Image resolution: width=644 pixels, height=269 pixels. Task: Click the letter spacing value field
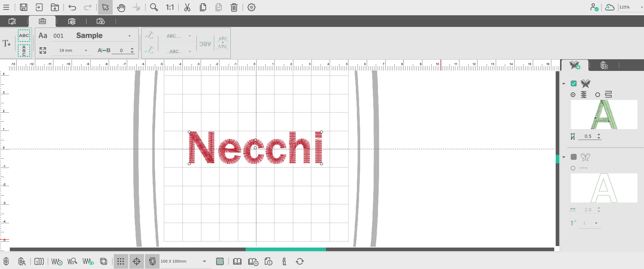[x=121, y=51]
